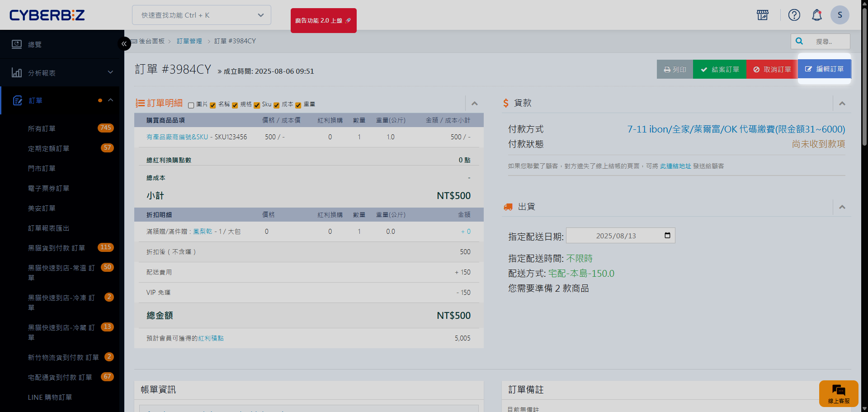
Task: Open the 紅利積點 link
Action: click(211, 338)
